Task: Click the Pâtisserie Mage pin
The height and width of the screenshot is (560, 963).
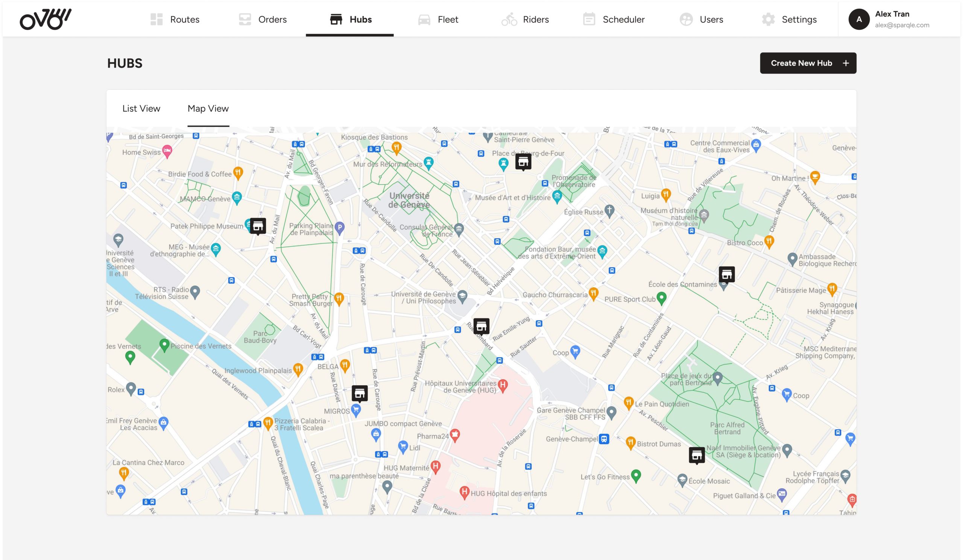Action: [x=832, y=289]
